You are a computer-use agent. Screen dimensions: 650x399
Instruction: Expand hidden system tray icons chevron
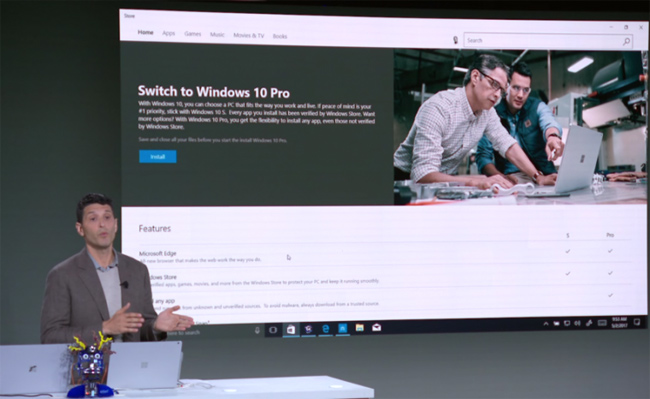546,324
